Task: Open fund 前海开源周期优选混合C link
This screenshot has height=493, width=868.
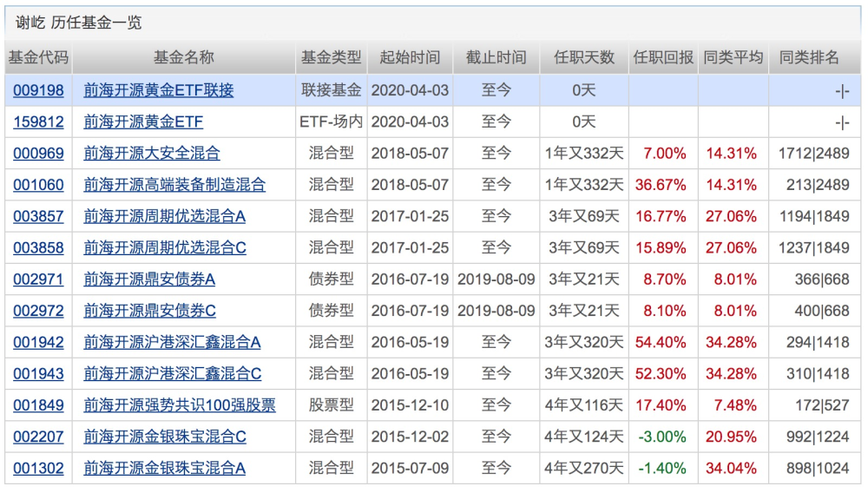Action: coord(165,248)
